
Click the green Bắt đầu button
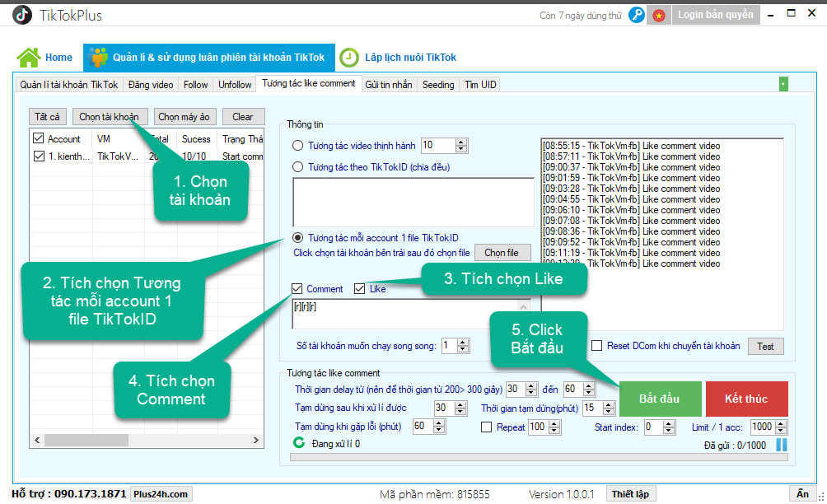click(x=660, y=399)
